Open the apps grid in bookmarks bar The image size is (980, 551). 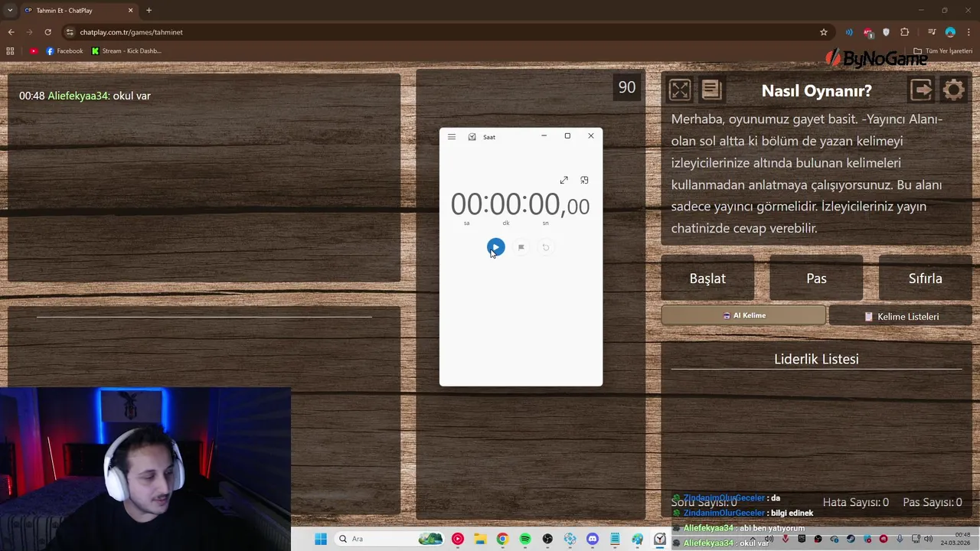click(10, 51)
